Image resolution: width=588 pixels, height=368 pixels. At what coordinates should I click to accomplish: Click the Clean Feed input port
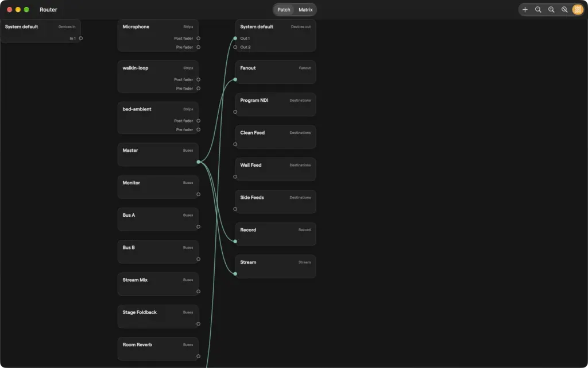(x=235, y=144)
